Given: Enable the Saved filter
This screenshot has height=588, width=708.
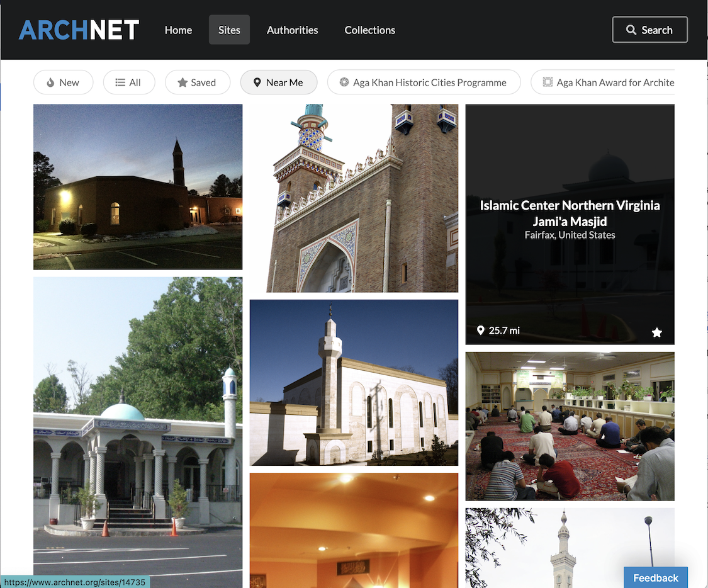Looking at the screenshot, I should pos(198,82).
